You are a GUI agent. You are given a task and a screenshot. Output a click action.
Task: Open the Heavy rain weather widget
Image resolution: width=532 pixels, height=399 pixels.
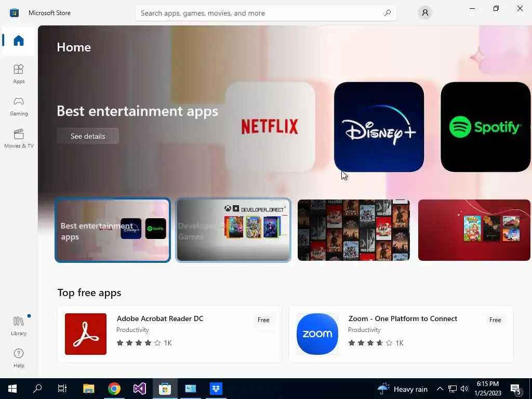pos(403,389)
